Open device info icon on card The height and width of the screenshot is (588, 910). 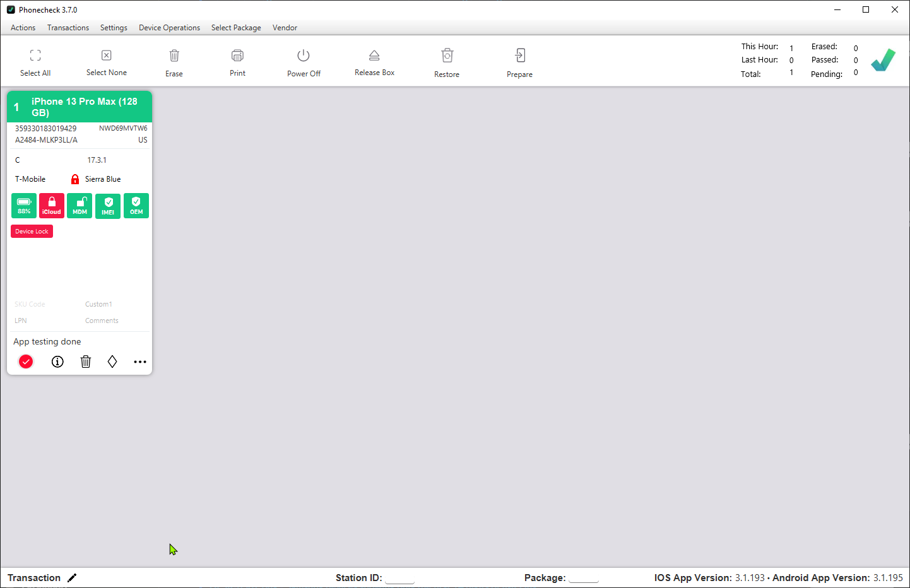coord(57,362)
